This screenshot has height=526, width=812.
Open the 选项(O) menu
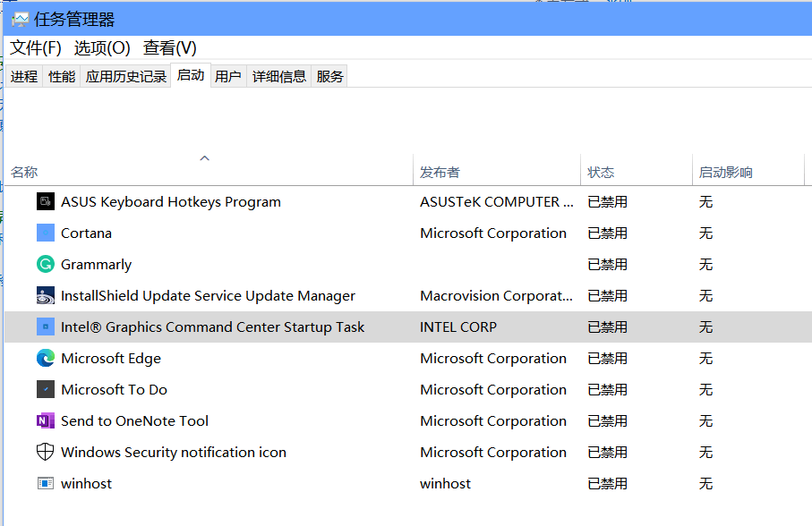point(102,48)
